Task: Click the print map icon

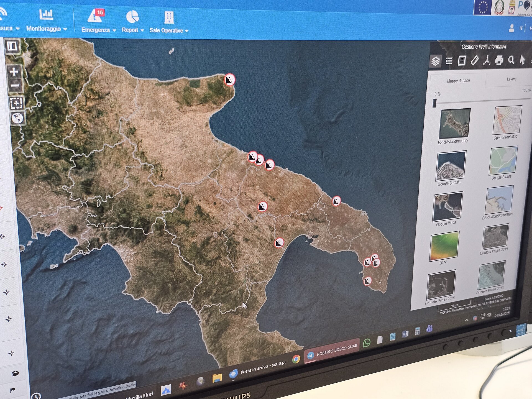Action: (x=499, y=60)
